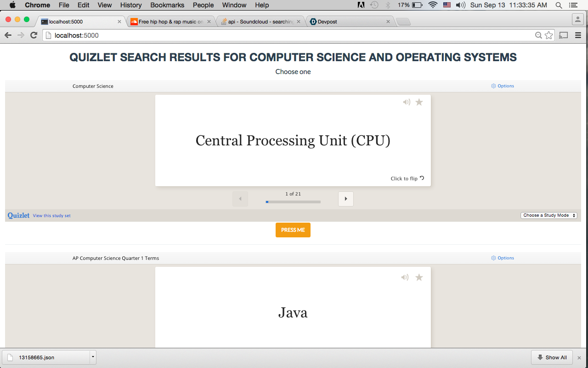The image size is (588, 368).
Task: Click the battery 17% indicator
Action: coord(410,5)
